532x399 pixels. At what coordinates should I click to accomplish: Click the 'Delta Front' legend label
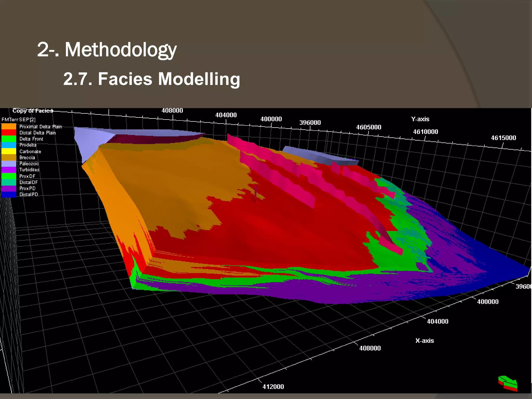point(31,139)
